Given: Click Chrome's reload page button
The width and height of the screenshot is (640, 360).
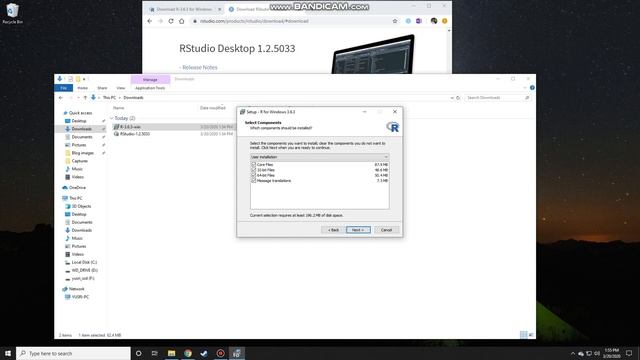Looking at the screenshot, I should coord(171,21).
